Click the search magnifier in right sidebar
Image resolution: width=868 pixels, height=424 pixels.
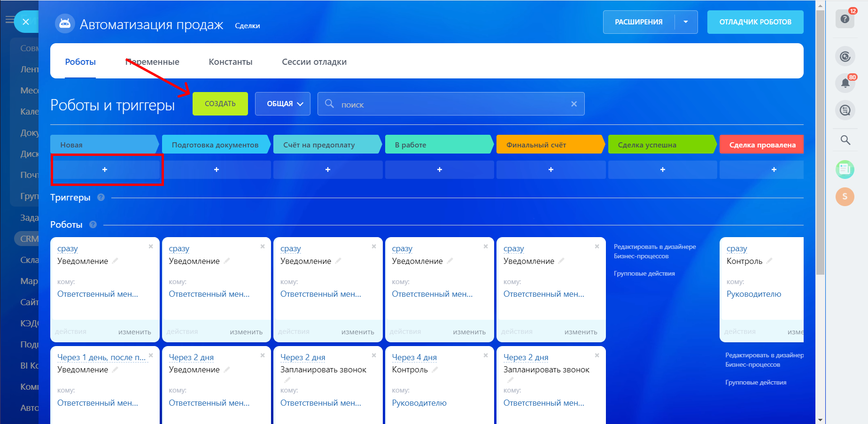[845, 140]
